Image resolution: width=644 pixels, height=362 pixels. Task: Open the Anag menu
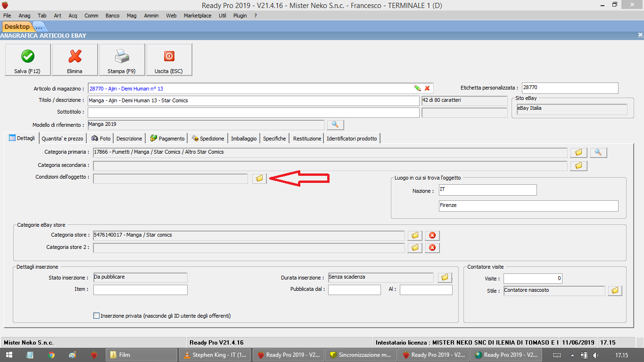point(25,16)
